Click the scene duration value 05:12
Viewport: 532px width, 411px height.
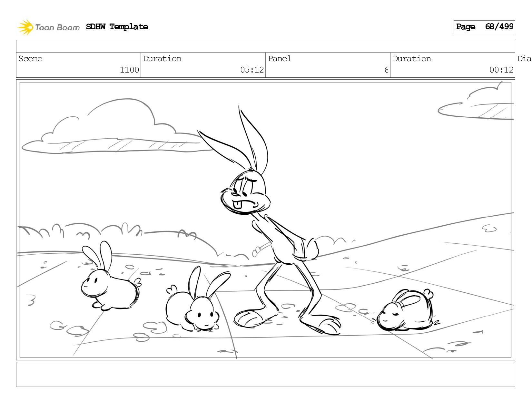252,70
